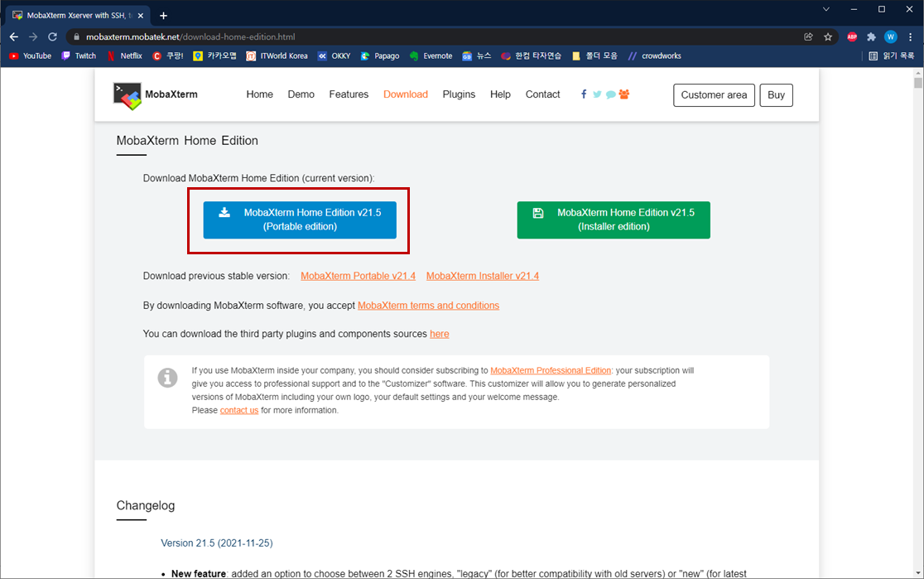924x579 pixels.
Task: Open the Demo menu item
Action: point(301,94)
